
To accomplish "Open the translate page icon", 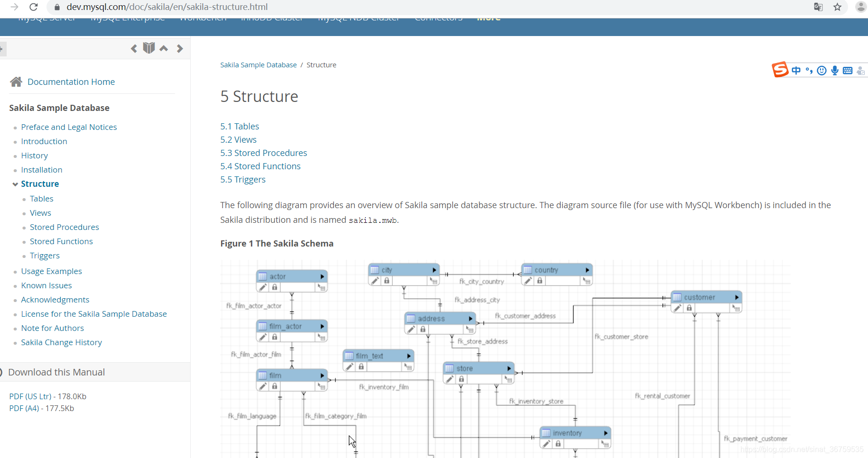I will pos(818,7).
